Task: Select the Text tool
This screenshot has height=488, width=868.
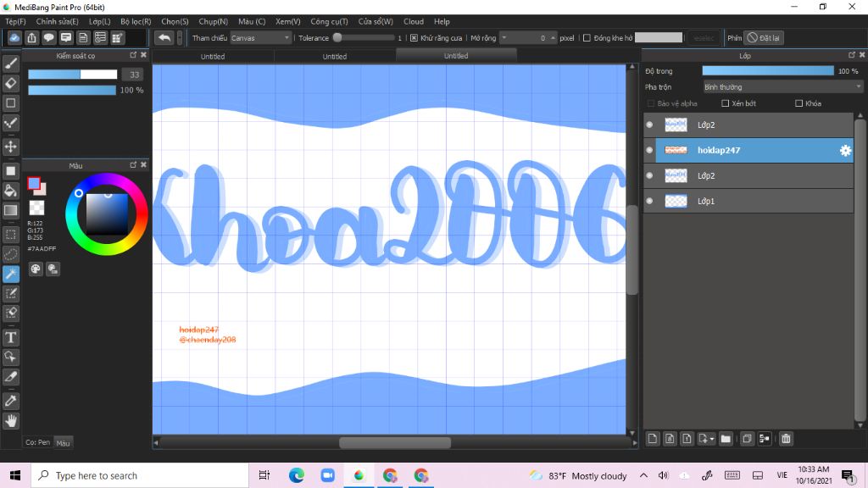Action: click(10, 337)
